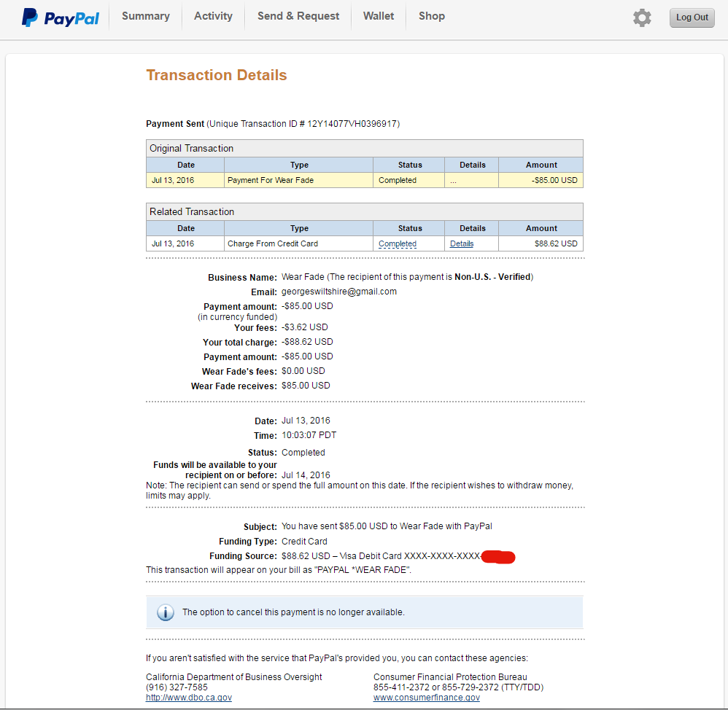The width and height of the screenshot is (728, 710).
Task: Select the Transaction Details heading
Action: pos(217,75)
